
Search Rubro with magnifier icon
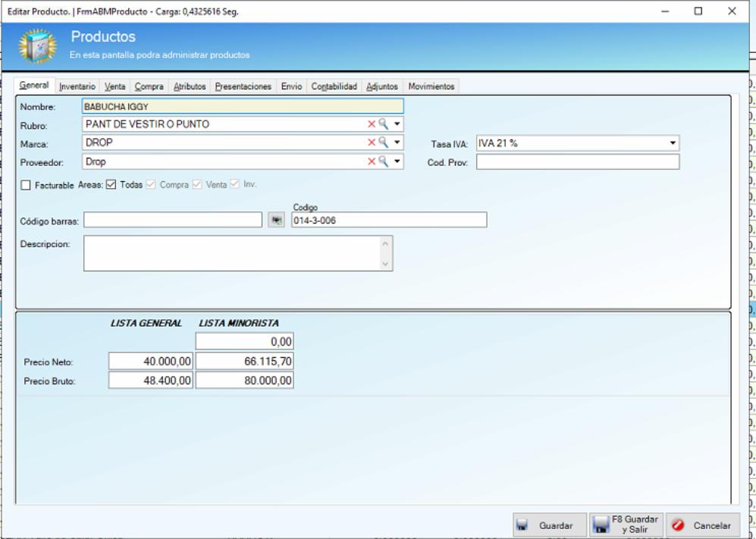[383, 124]
